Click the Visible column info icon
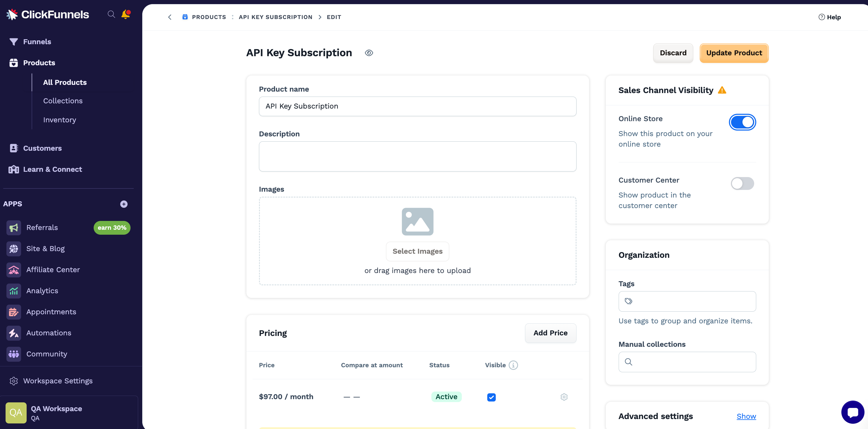The image size is (868, 429). click(x=513, y=365)
